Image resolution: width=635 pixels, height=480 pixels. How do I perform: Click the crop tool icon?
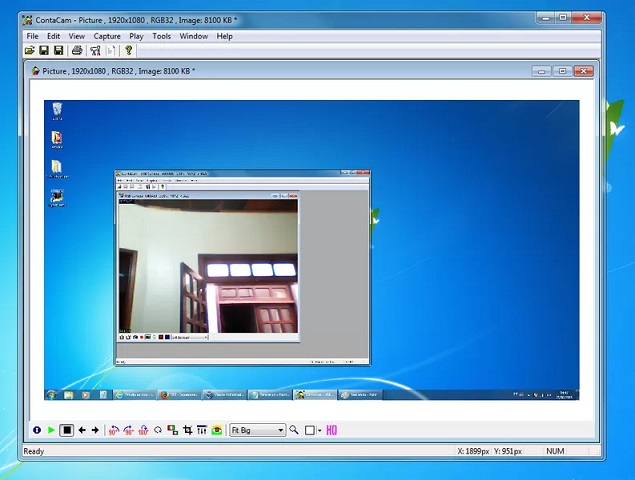(x=187, y=430)
